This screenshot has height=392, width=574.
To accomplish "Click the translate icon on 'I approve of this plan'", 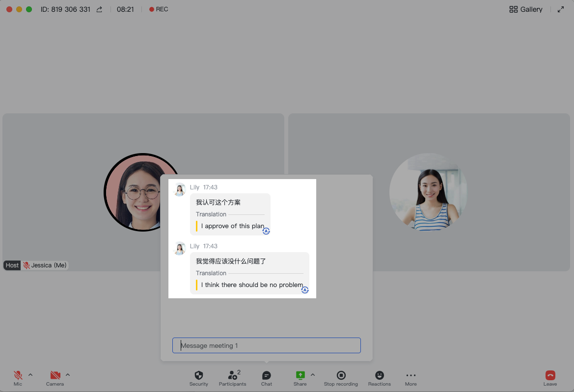I will coord(266,231).
